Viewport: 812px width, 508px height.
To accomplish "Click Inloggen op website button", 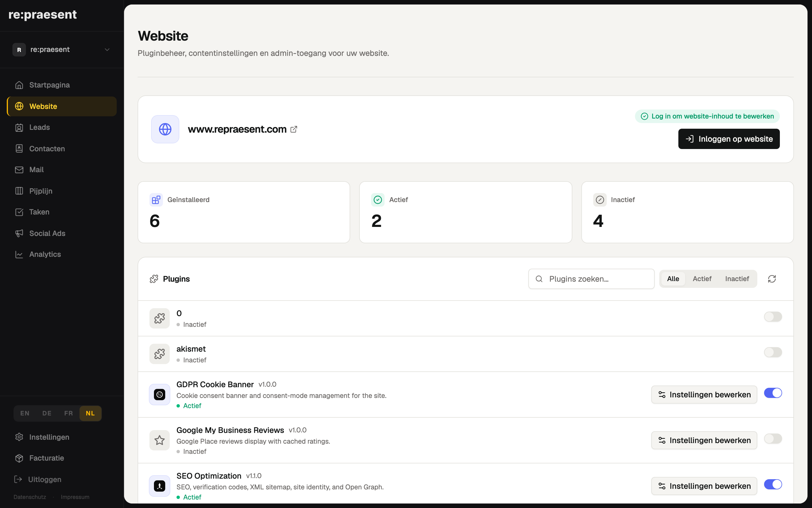I will coord(729,139).
